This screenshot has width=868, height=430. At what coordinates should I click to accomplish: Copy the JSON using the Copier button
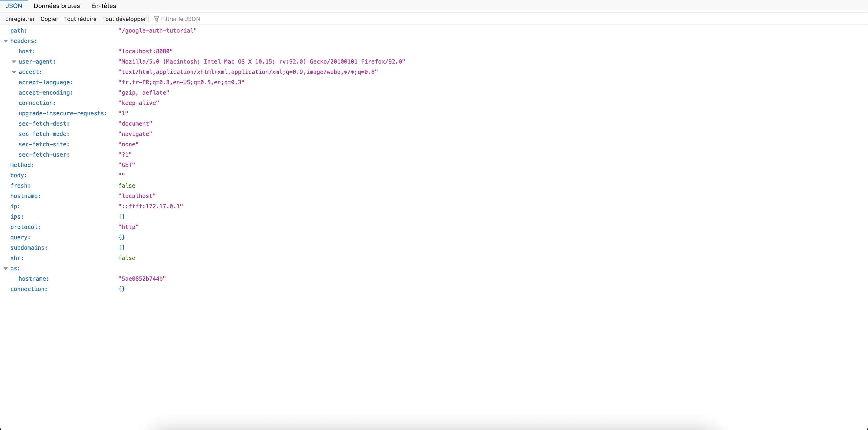click(49, 19)
